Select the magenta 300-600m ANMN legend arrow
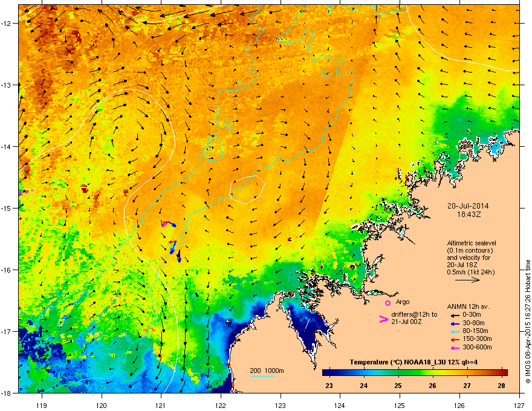Viewport: 532px width, 411px height. (x=455, y=348)
